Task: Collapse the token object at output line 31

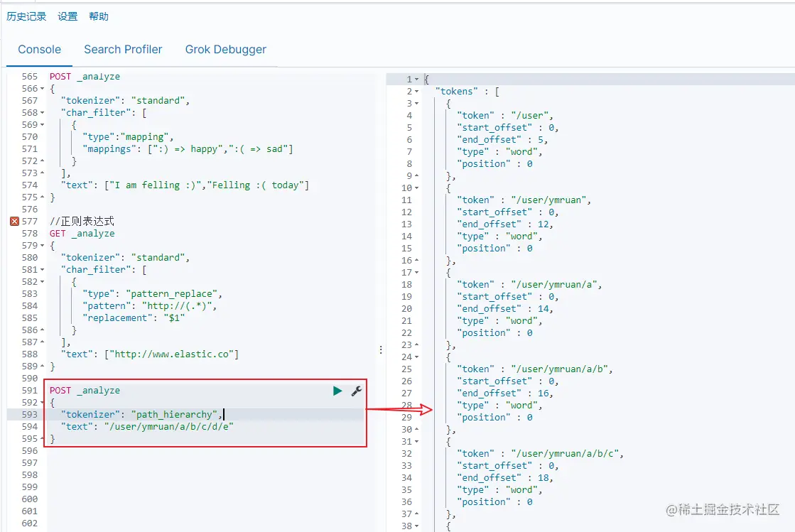Action: click(417, 442)
